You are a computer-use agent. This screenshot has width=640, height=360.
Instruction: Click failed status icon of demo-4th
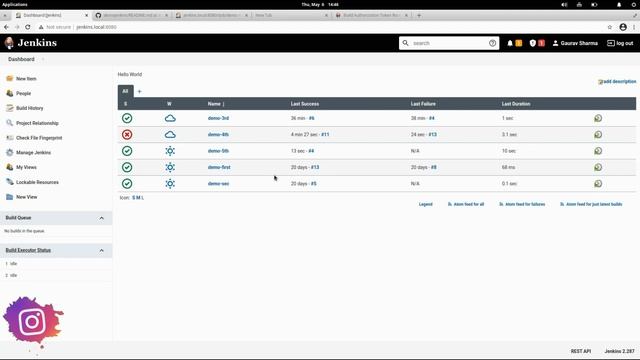(127, 134)
